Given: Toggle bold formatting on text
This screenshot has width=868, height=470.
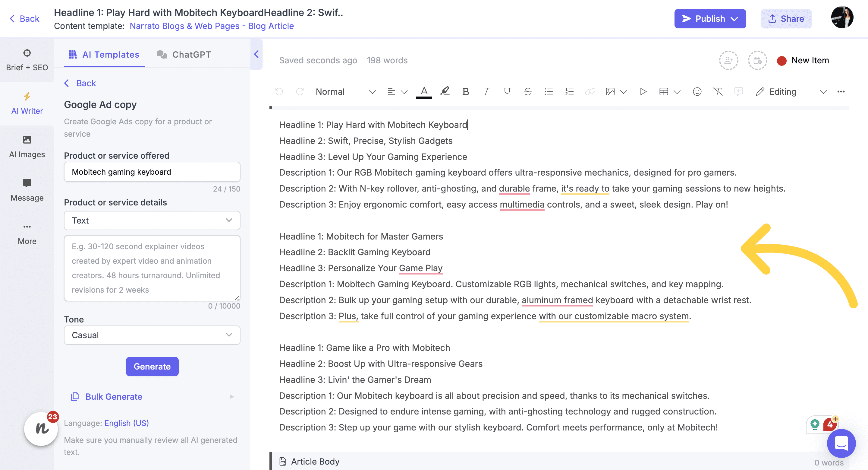Looking at the screenshot, I should (x=466, y=91).
